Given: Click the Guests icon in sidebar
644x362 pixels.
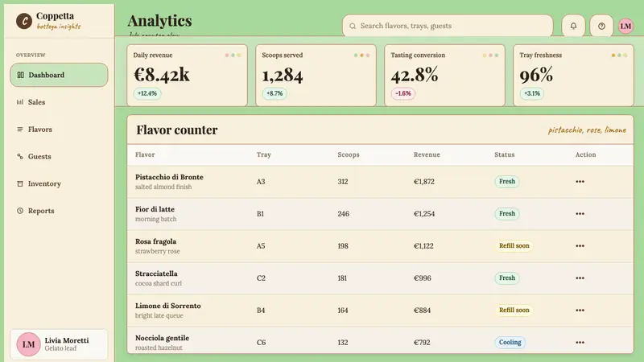Looking at the screenshot, I should [x=19, y=156].
